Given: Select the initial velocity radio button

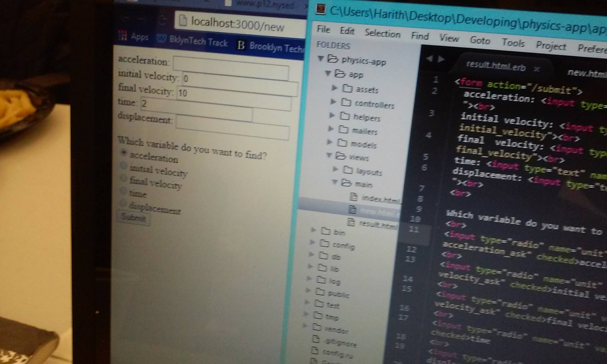Looking at the screenshot, I should click(124, 165).
